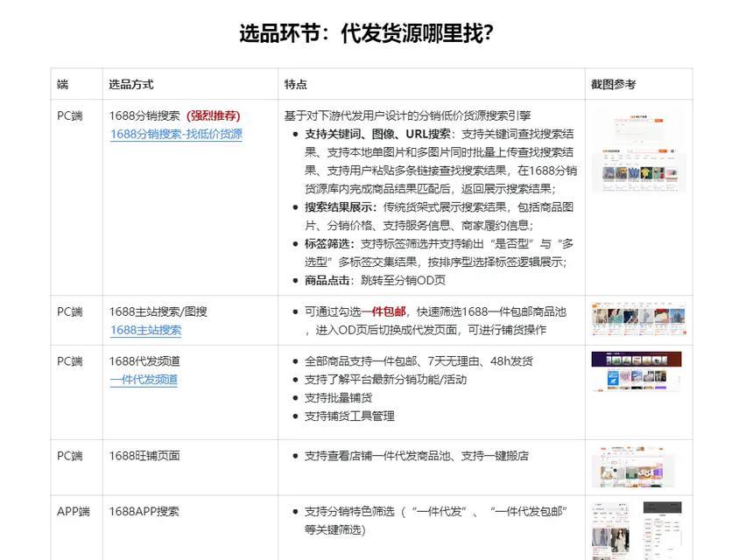Image resolution: width=732 pixels, height=560 pixels.
Task: Click the bullet 支持铺货工具管理
Action: (349, 416)
